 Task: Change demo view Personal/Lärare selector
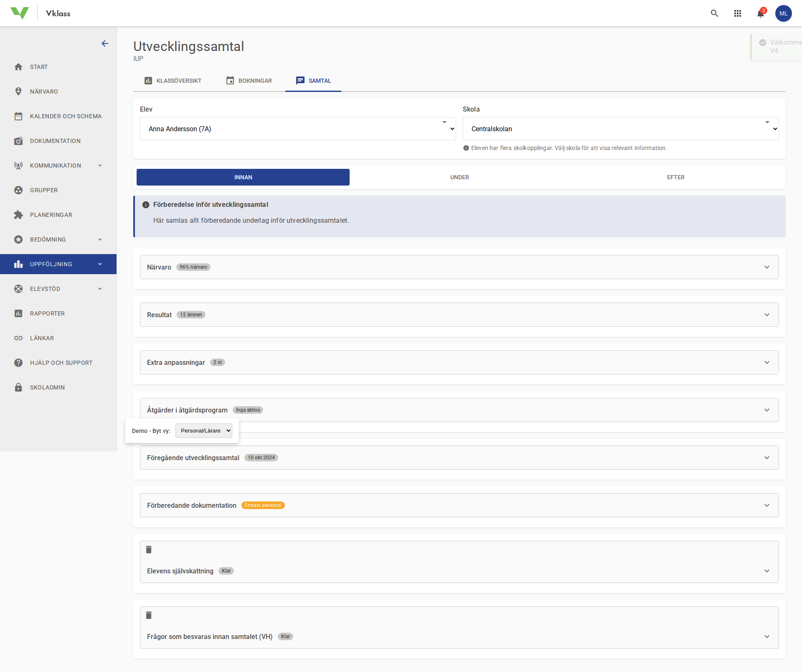coord(203,430)
